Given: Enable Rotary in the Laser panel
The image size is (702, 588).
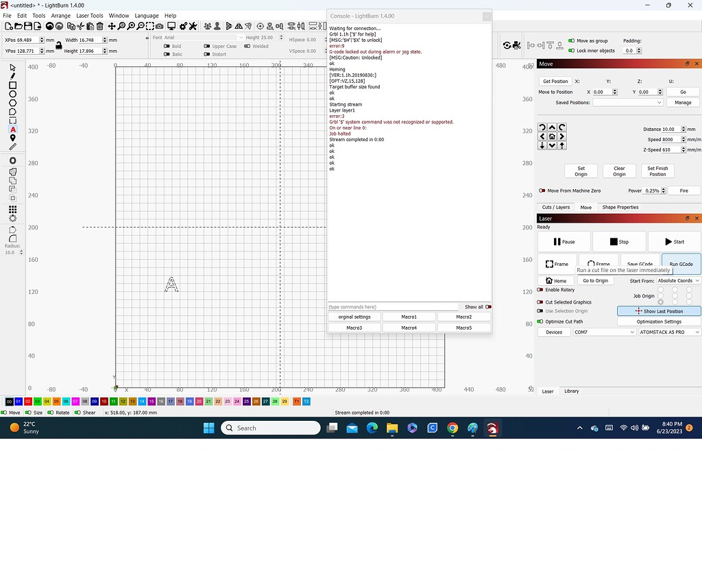Looking at the screenshot, I should pos(540,290).
